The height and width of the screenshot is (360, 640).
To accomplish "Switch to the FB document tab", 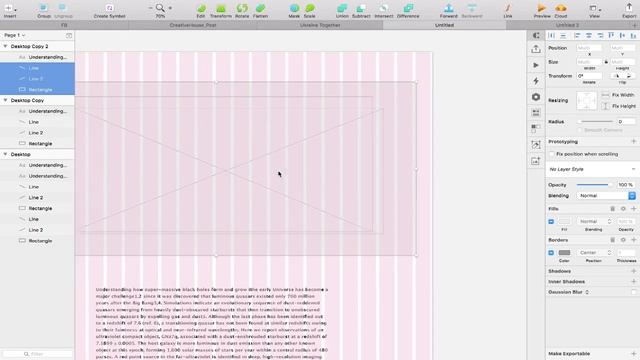I will [x=64, y=25].
